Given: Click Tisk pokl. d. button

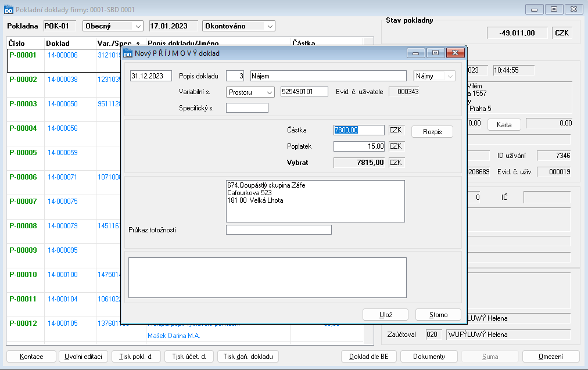Looking at the screenshot, I should click(136, 357).
